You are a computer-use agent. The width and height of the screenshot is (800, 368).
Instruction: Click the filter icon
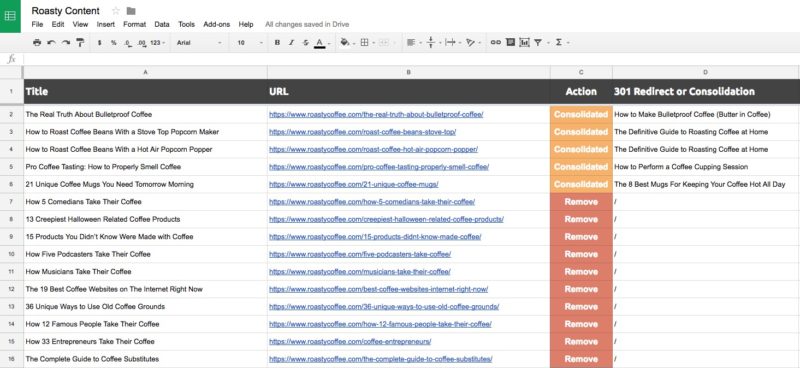(x=538, y=43)
